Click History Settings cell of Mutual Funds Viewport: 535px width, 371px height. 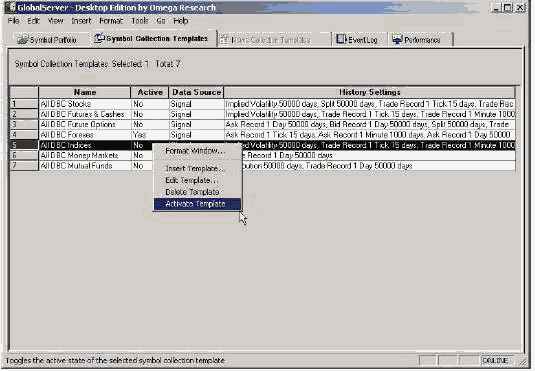[x=379, y=166]
